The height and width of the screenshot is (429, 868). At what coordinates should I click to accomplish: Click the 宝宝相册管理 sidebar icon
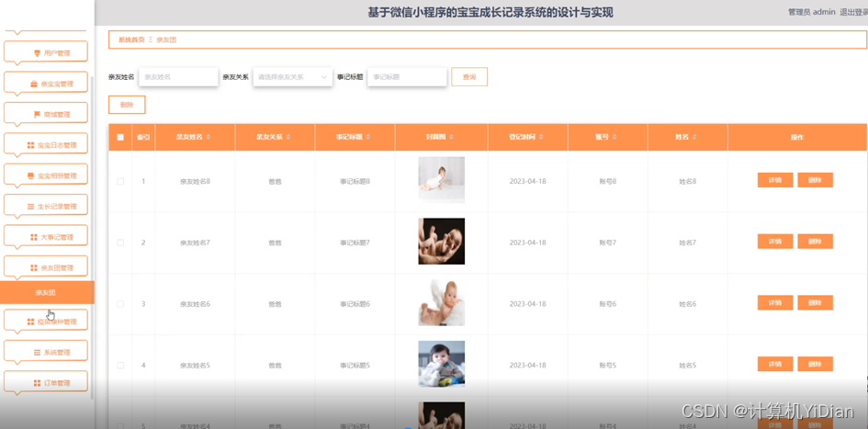(30, 176)
